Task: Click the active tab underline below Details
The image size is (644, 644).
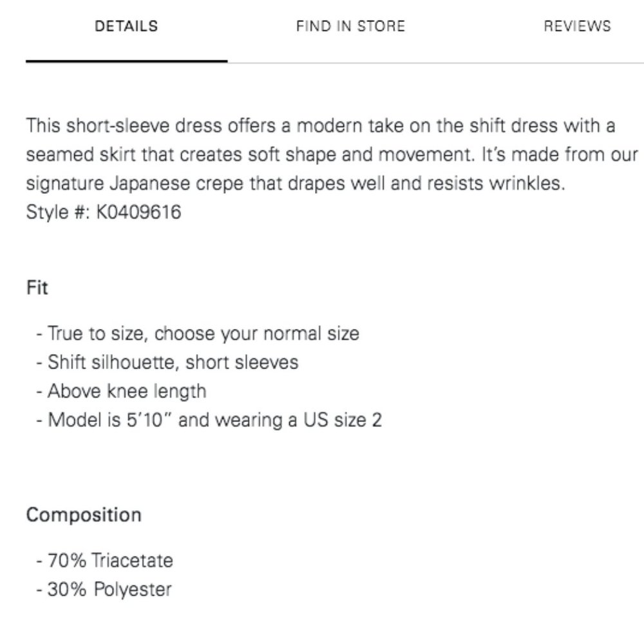Action: [126, 61]
